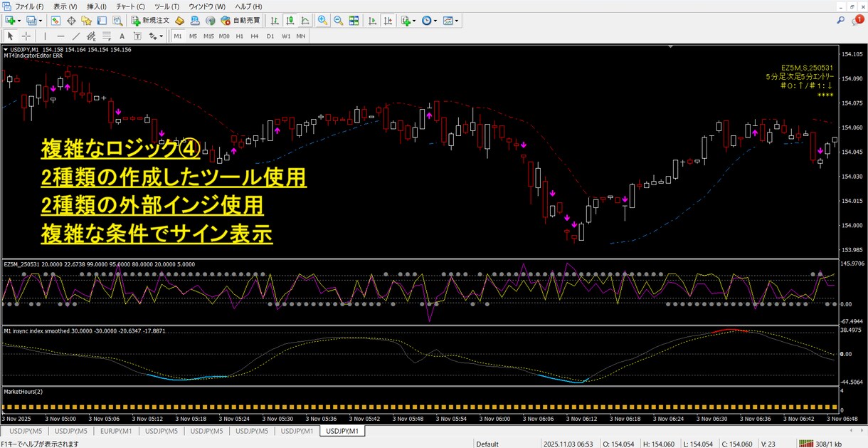Click the Default profile in status bar
The image size is (868, 448).
(x=487, y=444)
